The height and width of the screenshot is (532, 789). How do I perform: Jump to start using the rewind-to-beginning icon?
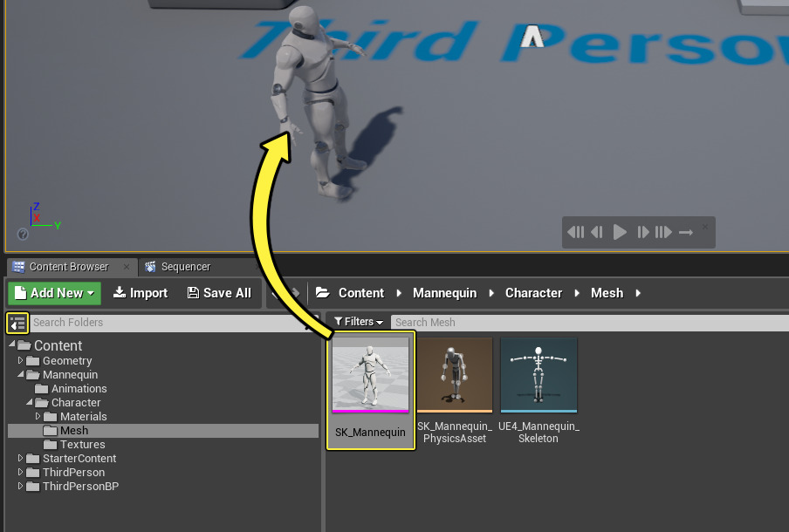(x=576, y=232)
